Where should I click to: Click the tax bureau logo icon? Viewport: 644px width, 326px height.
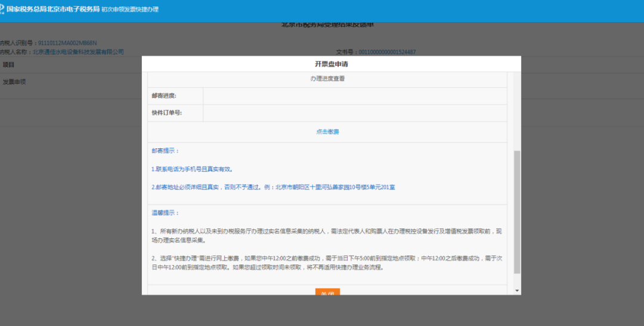click(x=3, y=10)
